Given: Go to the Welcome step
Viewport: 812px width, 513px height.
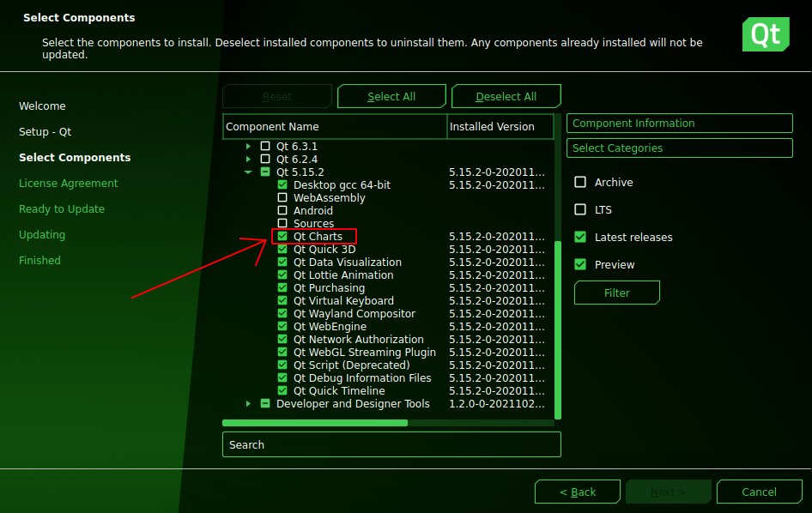Looking at the screenshot, I should pyautogui.click(x=42, y=106).
